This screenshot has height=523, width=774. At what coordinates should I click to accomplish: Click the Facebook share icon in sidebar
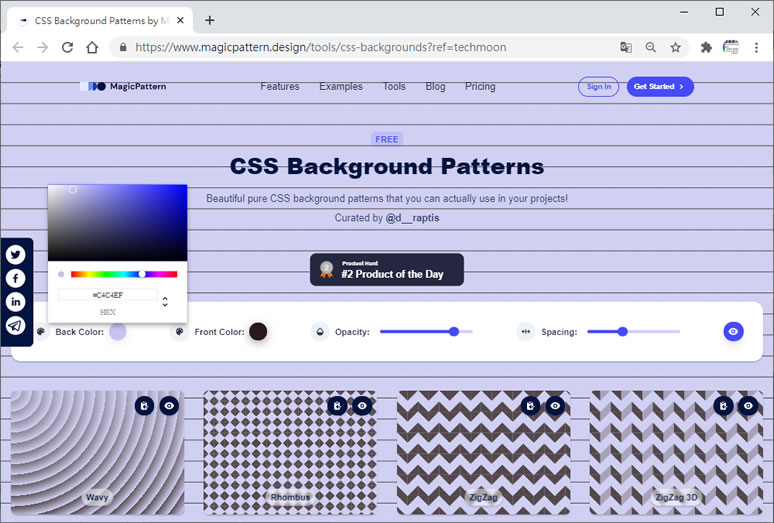click(16, 278)
